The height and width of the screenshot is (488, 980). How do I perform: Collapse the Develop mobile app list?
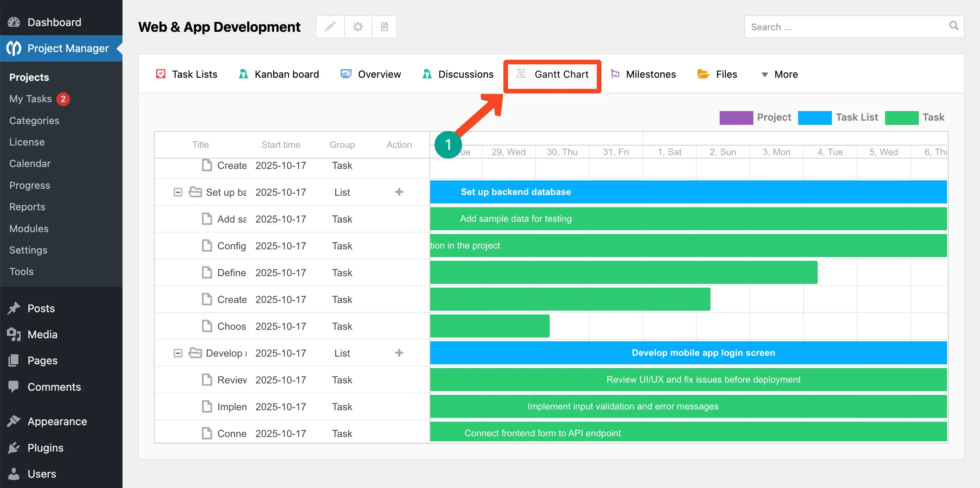(x=178, y=353)
